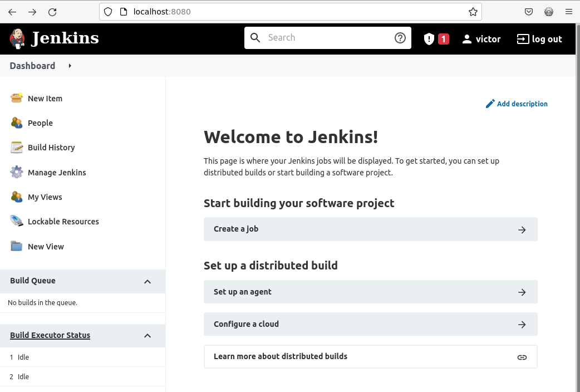Collapse the Build Queue panel
Image resolution: width=580 pixels, height=392 pixels.
148,281
